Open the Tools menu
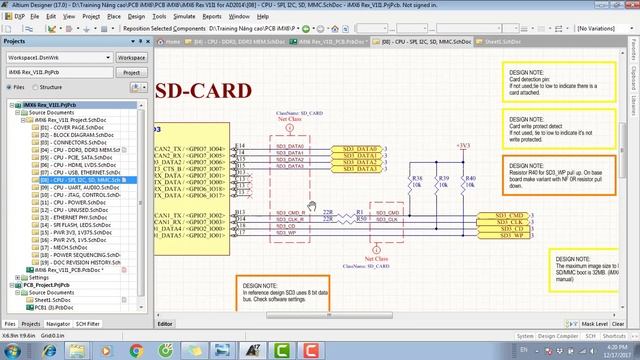This screenshot has width=640, height=360. tap(159, 17)
